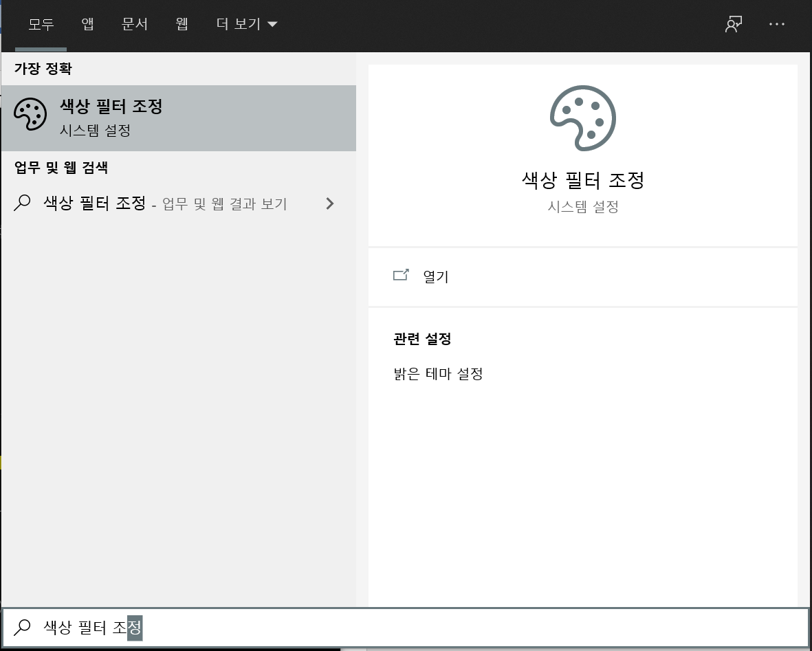This screenshot has width=812, height=651.
Task: Expand web result with chevron arrow
Action: (330, 203)
